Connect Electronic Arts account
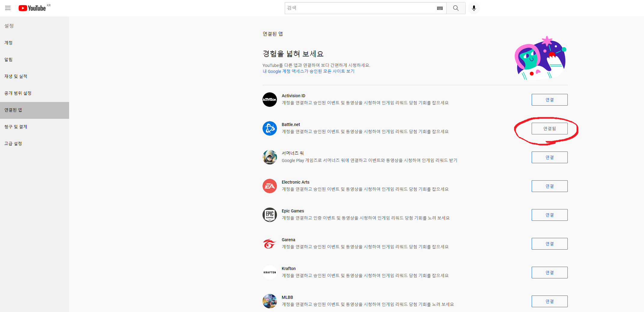This screenshot has height=312, width=644. click(x=549, y=186)
